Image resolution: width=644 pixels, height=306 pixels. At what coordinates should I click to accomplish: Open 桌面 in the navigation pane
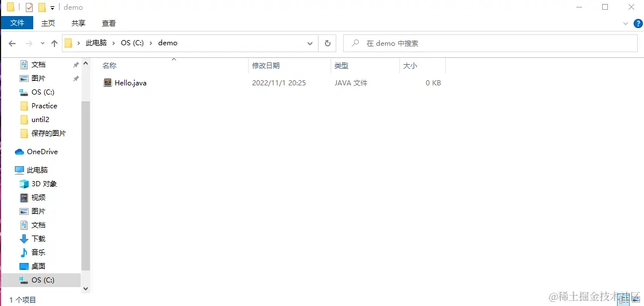38,266
